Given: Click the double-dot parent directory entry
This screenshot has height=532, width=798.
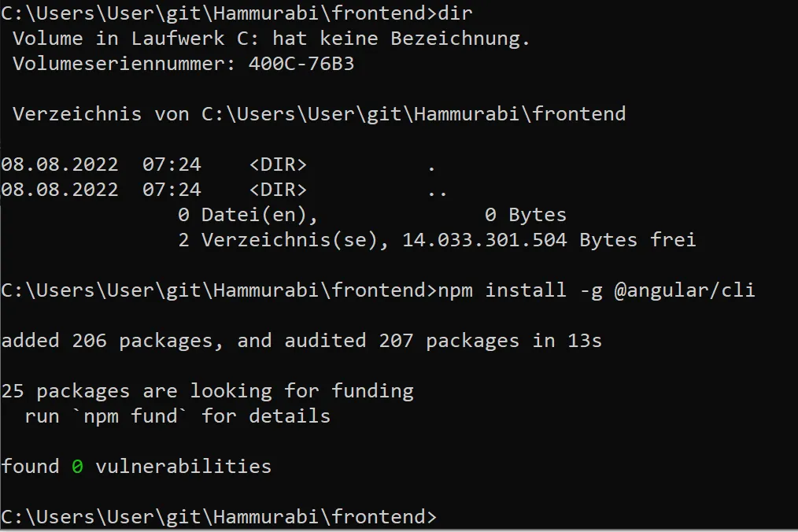Looking at the screenshot, I should pos(438,193).
